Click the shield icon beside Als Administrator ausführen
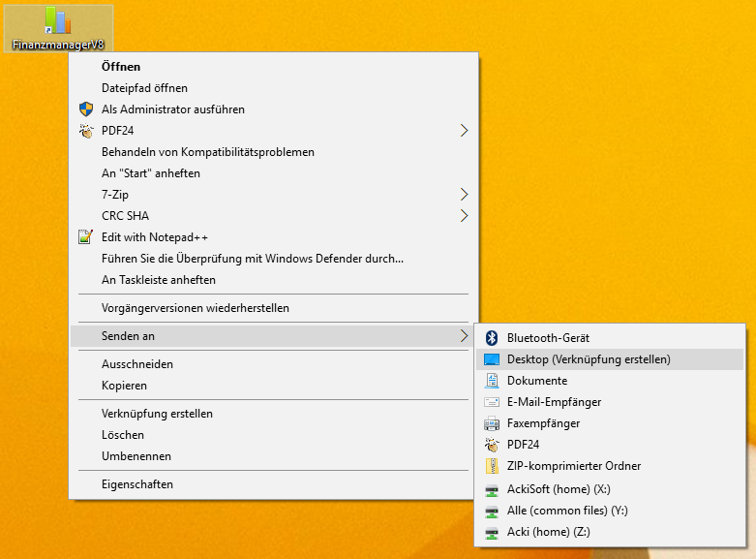Viewport: 756px width, 559px height. pos(86,109)
